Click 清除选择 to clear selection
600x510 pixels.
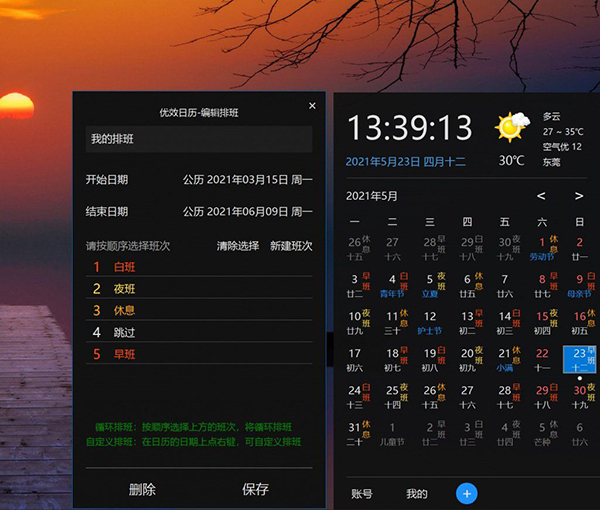[238, 246]
